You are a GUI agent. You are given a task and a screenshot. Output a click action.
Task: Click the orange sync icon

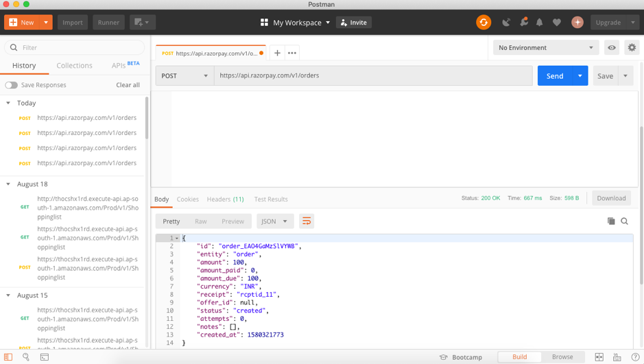[x=484, y=23]
